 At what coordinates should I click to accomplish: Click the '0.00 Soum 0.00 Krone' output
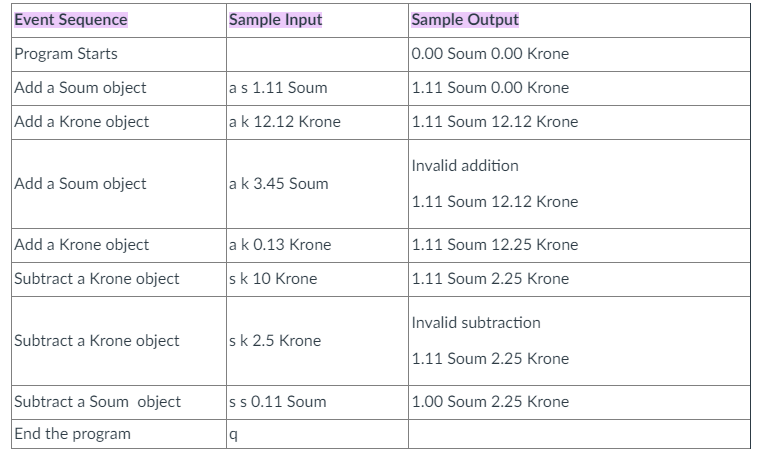490,53
